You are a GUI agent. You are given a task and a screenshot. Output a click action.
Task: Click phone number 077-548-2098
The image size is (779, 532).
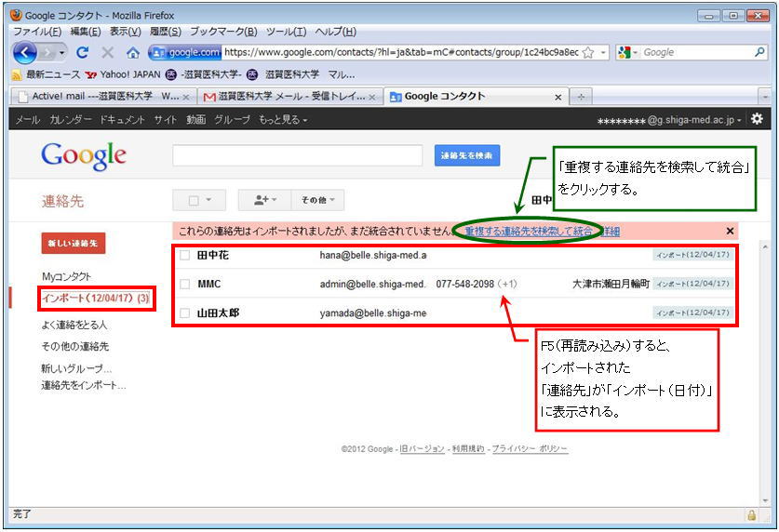465,284
